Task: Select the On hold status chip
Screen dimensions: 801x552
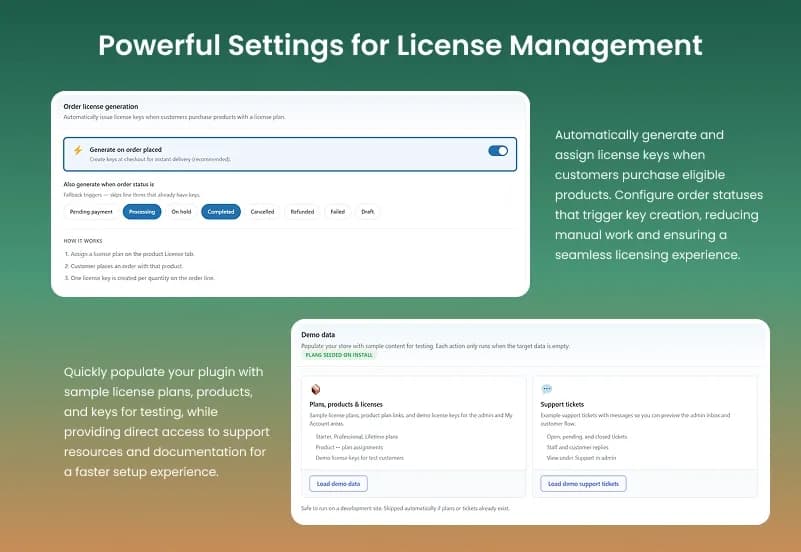Action: tap(181, 211)
